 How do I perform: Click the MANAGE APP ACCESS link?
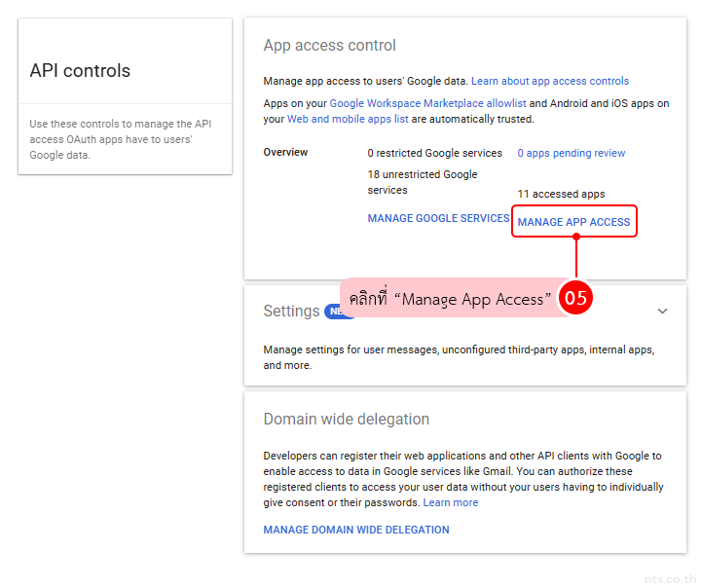click(x=573, y=222)
